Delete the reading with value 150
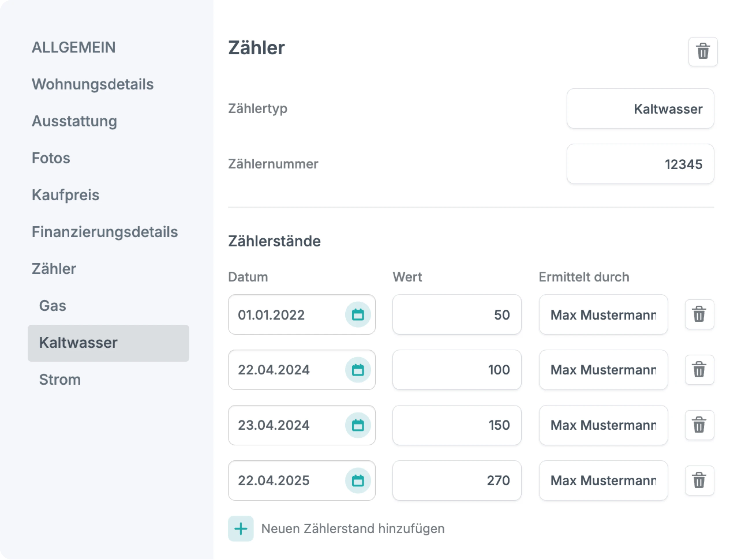This screenshot has height=560, width=730. tap(699, 425)
